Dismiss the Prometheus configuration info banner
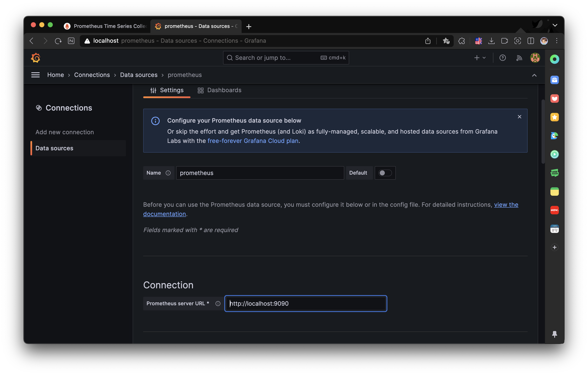The height and width of the screenshot is (375, 588). [x=519, y=117]
